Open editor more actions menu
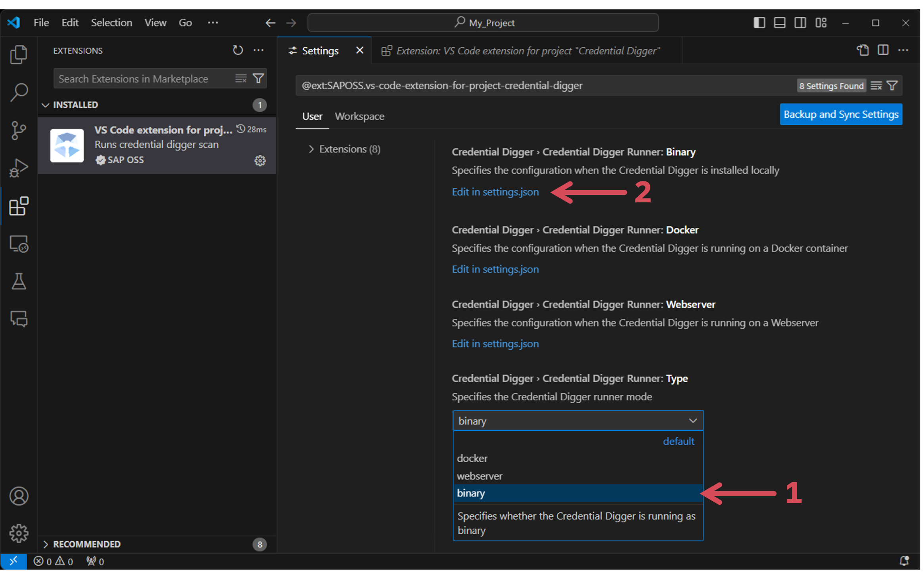 903,50
